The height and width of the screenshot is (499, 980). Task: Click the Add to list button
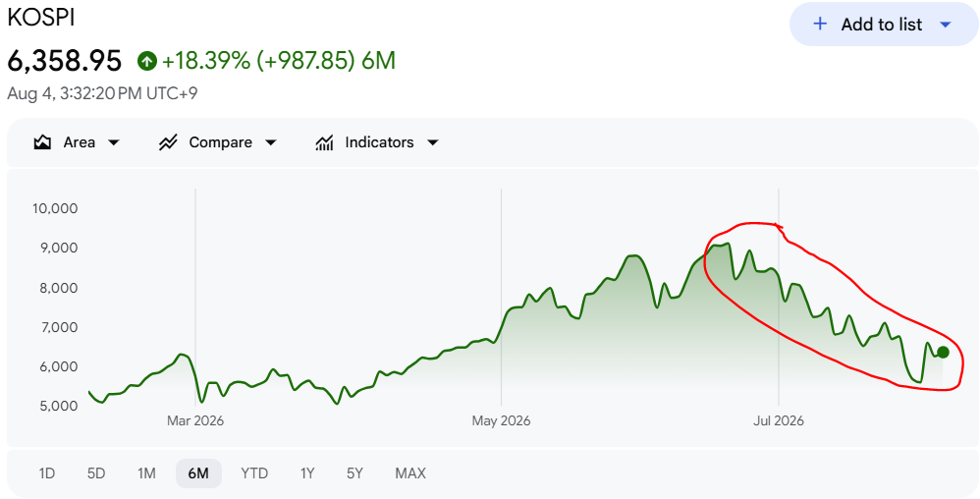[x=884, y=25]
